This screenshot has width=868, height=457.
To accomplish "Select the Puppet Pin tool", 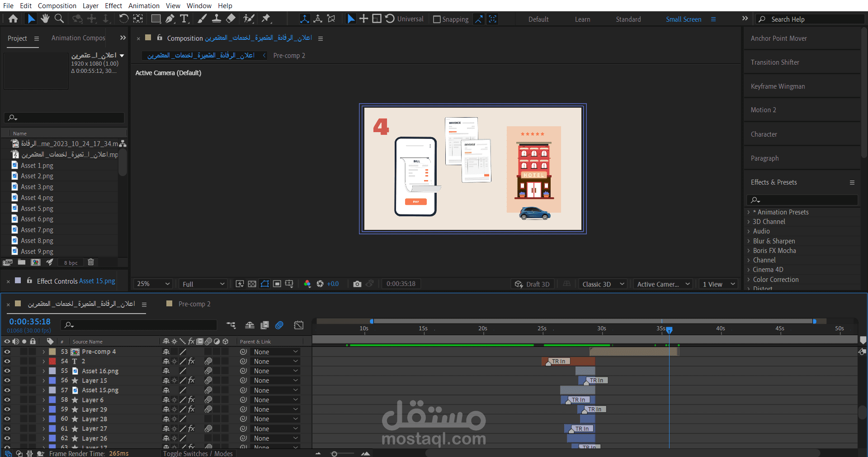I will 266,19.
